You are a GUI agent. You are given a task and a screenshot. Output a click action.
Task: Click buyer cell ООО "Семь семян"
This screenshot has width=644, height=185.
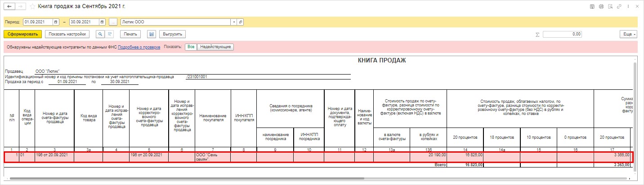(213, 157)
